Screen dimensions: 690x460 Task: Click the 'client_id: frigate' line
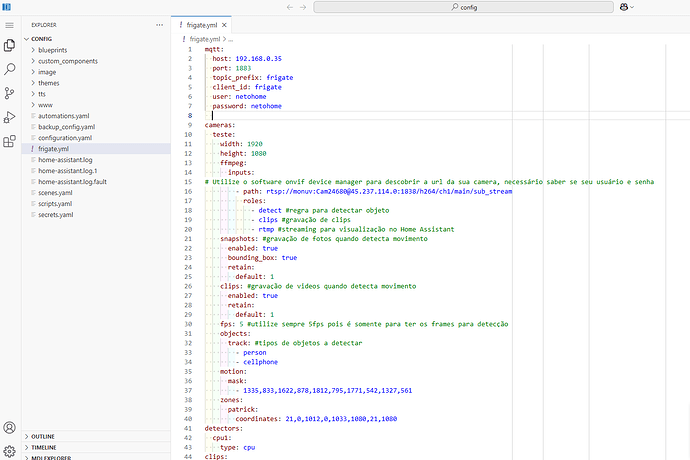coord(247,87)
